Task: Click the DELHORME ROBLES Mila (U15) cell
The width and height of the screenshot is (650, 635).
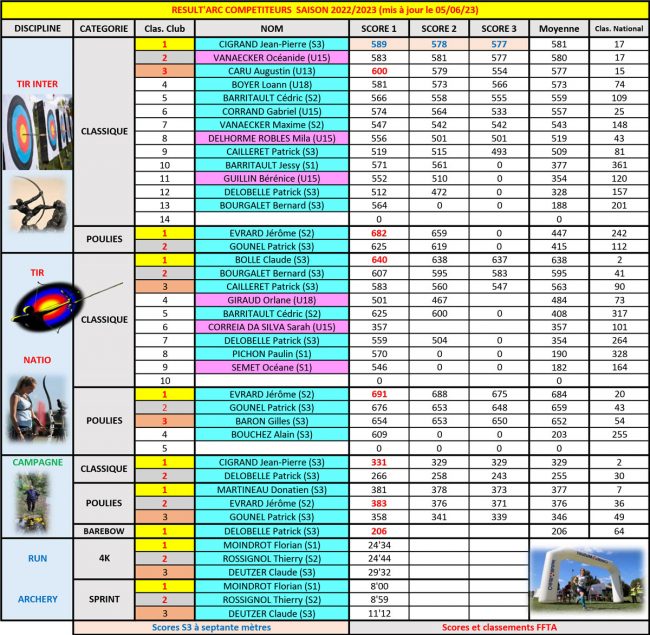Action: [272, 138]
